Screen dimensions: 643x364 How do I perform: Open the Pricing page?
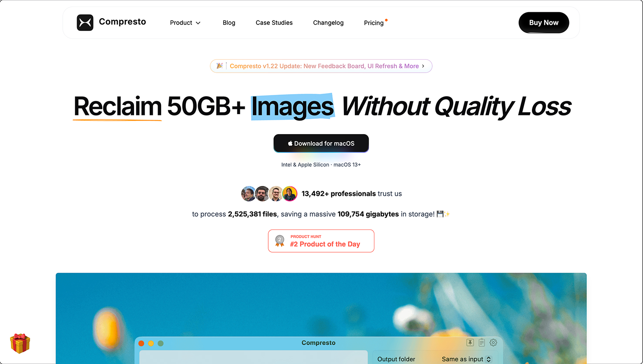pos(374,23)
